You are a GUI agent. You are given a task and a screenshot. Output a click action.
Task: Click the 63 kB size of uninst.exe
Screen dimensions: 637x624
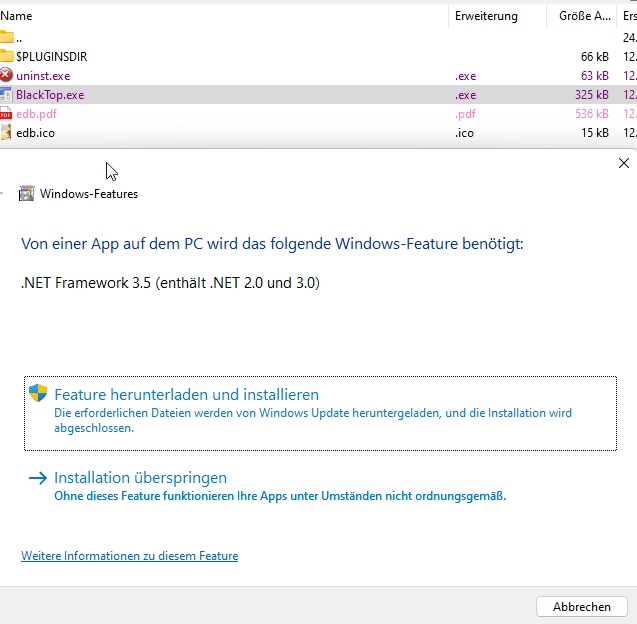595,76
